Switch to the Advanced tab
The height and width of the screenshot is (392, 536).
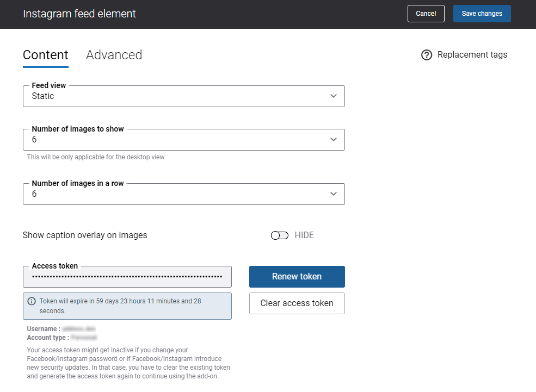click(114, 55)
